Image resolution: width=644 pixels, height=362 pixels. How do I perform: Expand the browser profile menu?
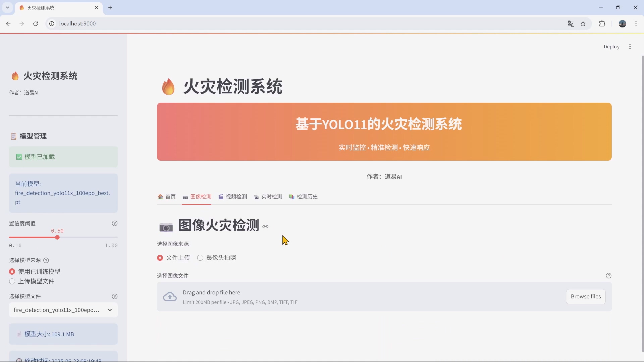click(623, 24)
